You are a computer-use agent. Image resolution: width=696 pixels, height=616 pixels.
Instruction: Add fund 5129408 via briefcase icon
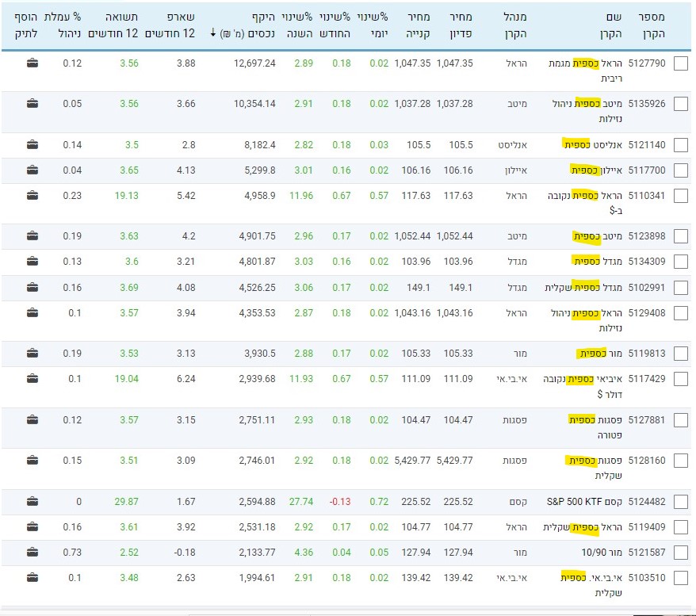[x=33, y=312]
